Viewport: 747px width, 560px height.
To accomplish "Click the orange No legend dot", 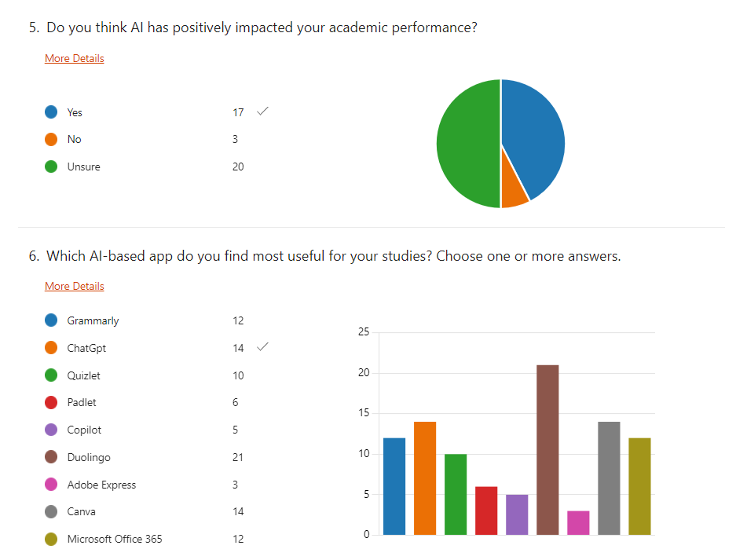I will pyautogui.click(x=51, y=140).
